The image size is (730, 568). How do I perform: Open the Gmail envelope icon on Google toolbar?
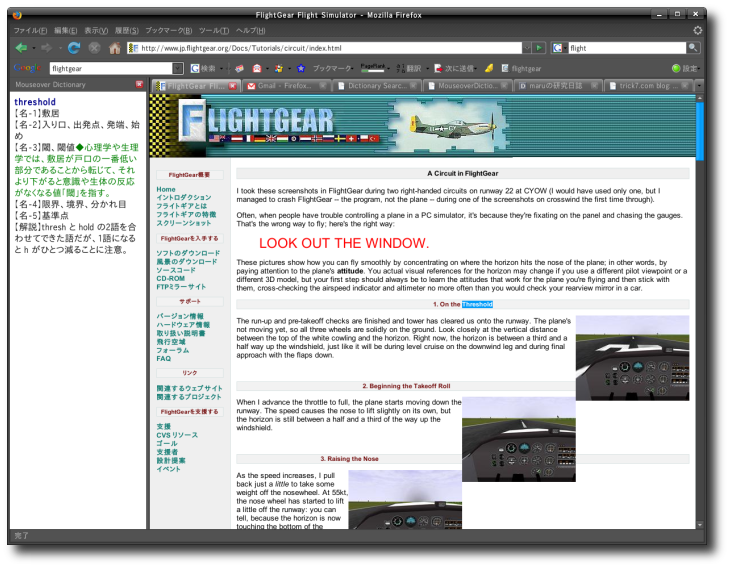point(257,68)
